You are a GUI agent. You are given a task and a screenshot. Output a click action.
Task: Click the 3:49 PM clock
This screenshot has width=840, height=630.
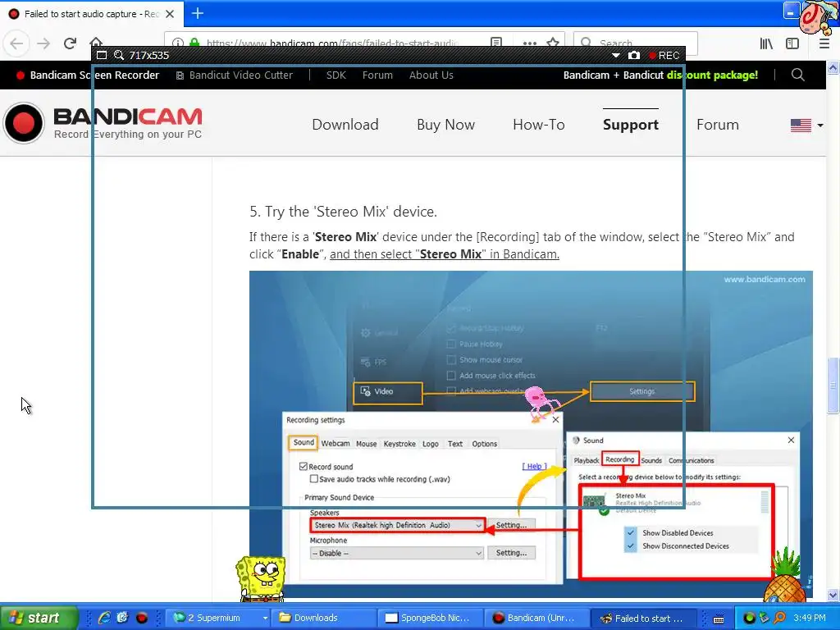pos(810,618)
